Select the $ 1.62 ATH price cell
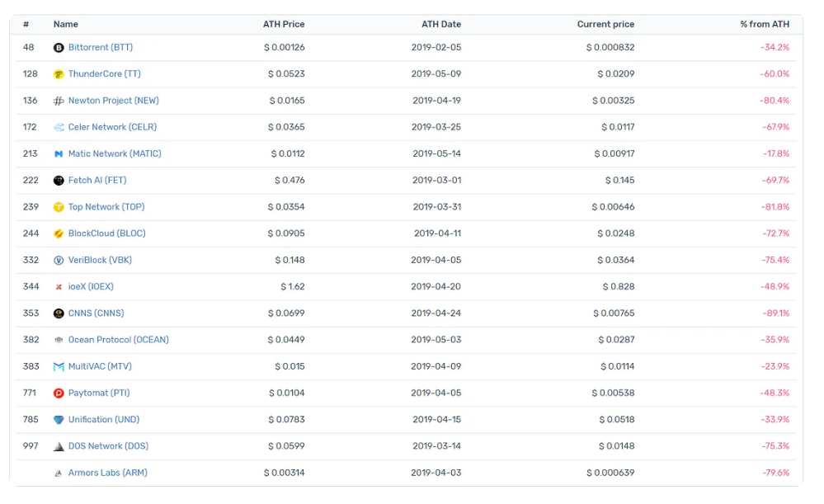 tap(293, 286)
